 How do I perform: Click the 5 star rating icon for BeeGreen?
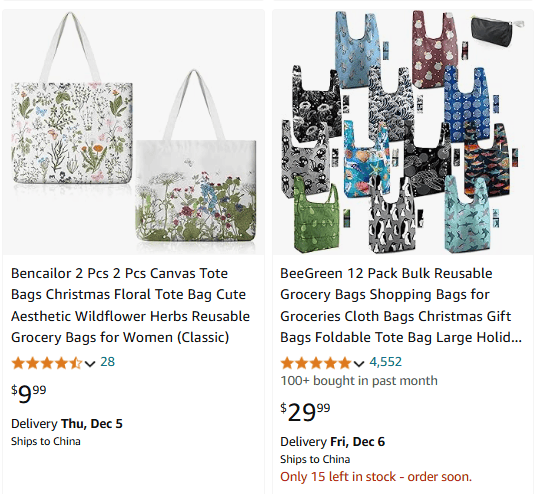(316, 363)
